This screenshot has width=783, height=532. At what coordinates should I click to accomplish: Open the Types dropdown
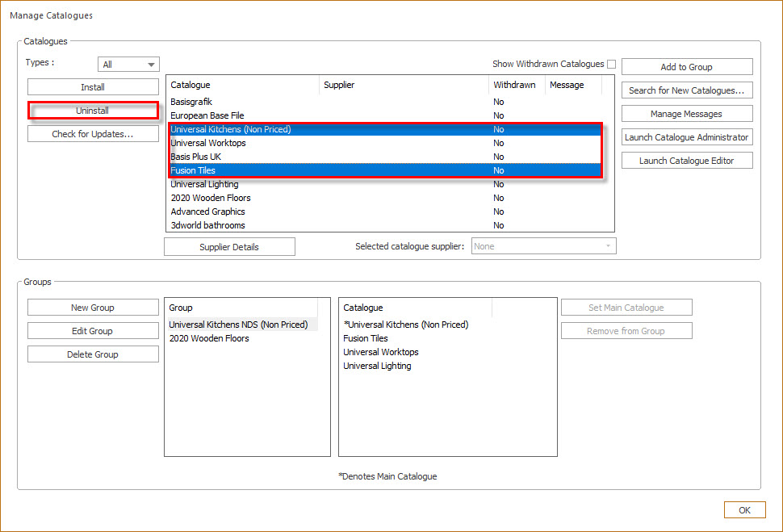[x=128, y=65]
